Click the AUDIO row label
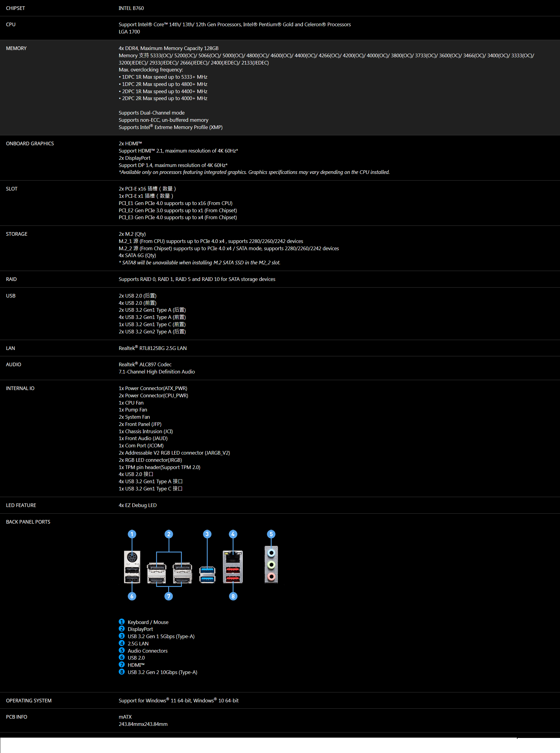560x753 pixels. (14, 365)
